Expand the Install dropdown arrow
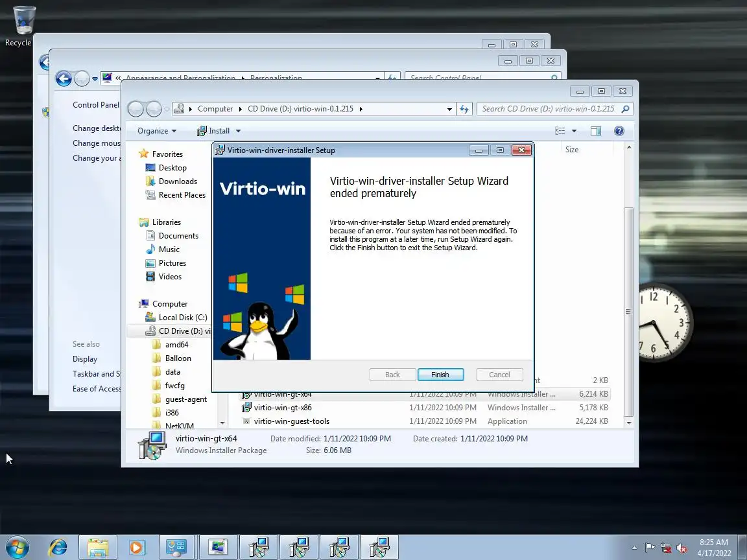The image size is (747, 560). pyautogui.click(x=238, y=131)
